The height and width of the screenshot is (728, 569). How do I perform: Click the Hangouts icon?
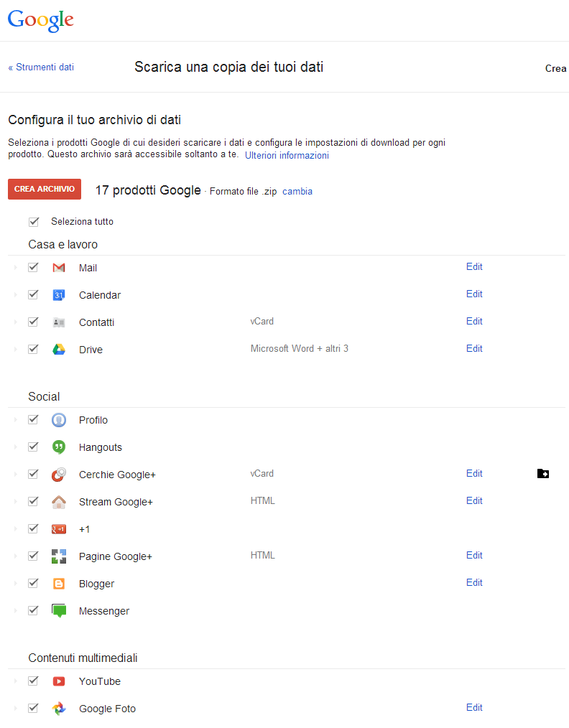click(x=58, y=447)
